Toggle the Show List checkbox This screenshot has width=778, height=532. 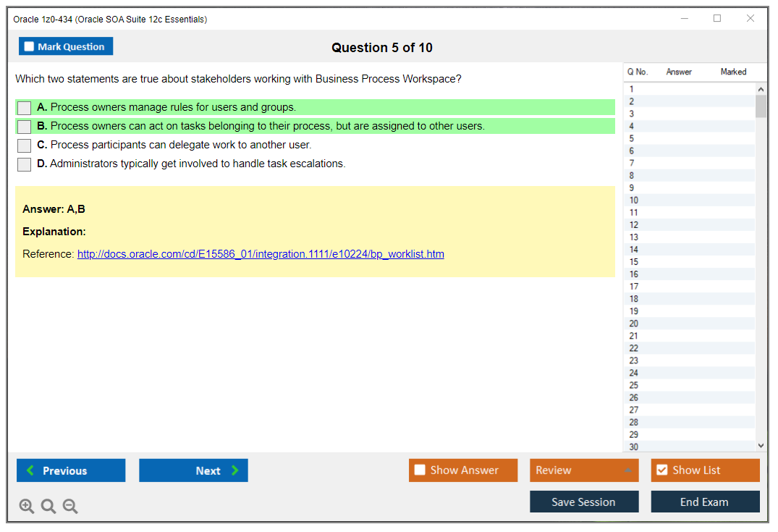[661, 470]
